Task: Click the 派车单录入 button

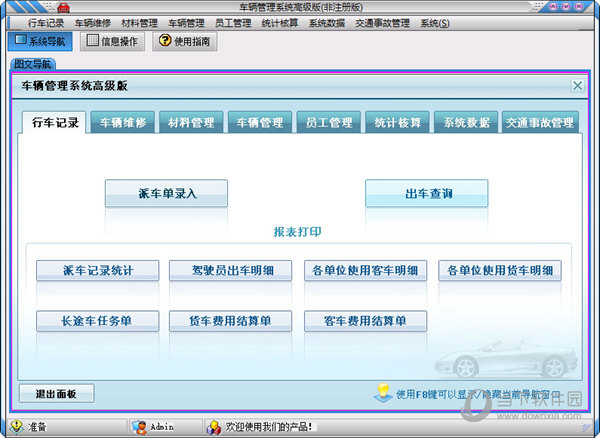Action: pos(166,193)
